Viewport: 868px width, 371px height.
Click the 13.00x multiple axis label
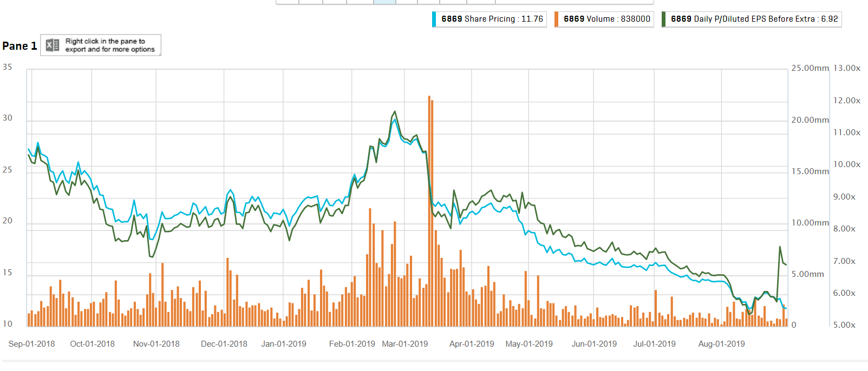point(846,68)
